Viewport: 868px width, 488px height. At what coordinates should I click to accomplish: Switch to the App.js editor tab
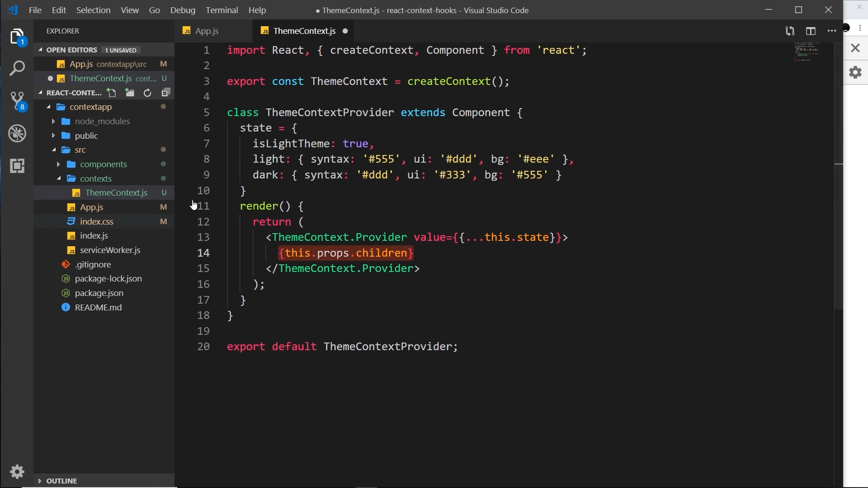point(207,31)
